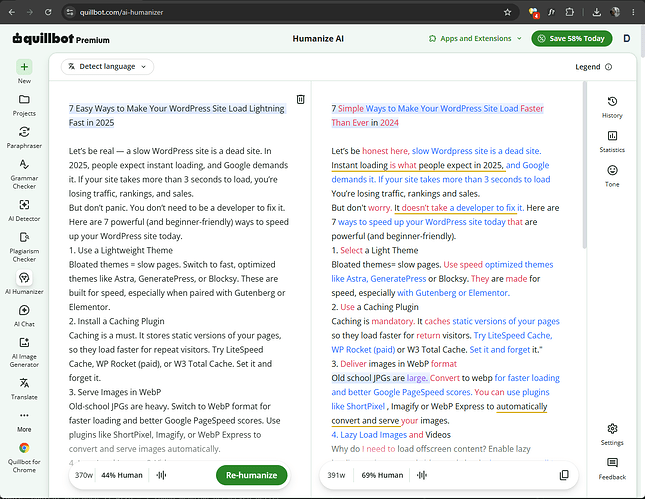Select the AI Chat sidebar icon
Image resolution: width=645 pixels, height=499 pixels.
point(24,316)
